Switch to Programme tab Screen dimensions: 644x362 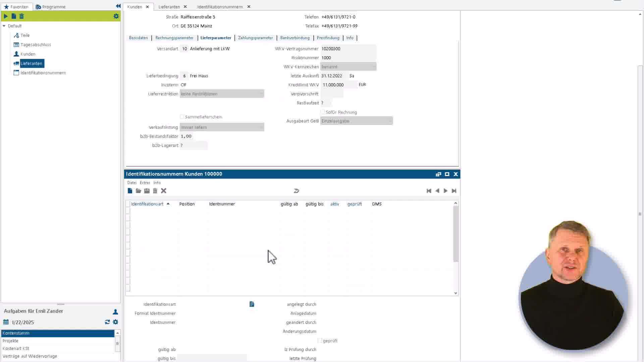click(x=51, y=7)
